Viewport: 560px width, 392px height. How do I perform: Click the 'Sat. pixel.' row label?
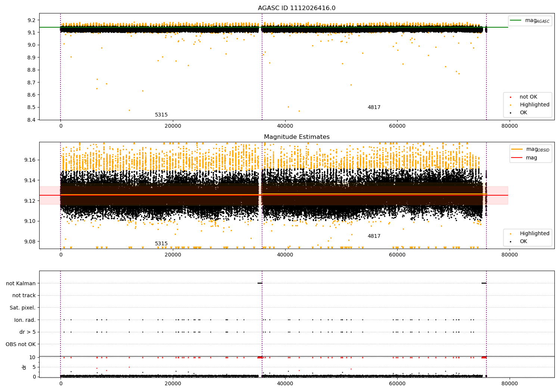click(x=23, y=308)
